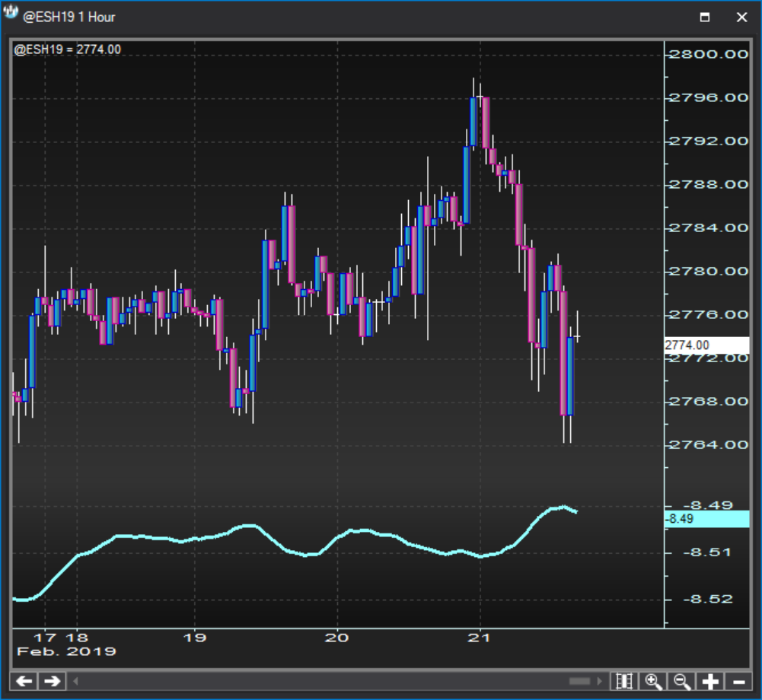Image resolution: width=762 pixels, height=700 pixels.
Task: Click the scroll-back left arrow button
Action: 24,681
